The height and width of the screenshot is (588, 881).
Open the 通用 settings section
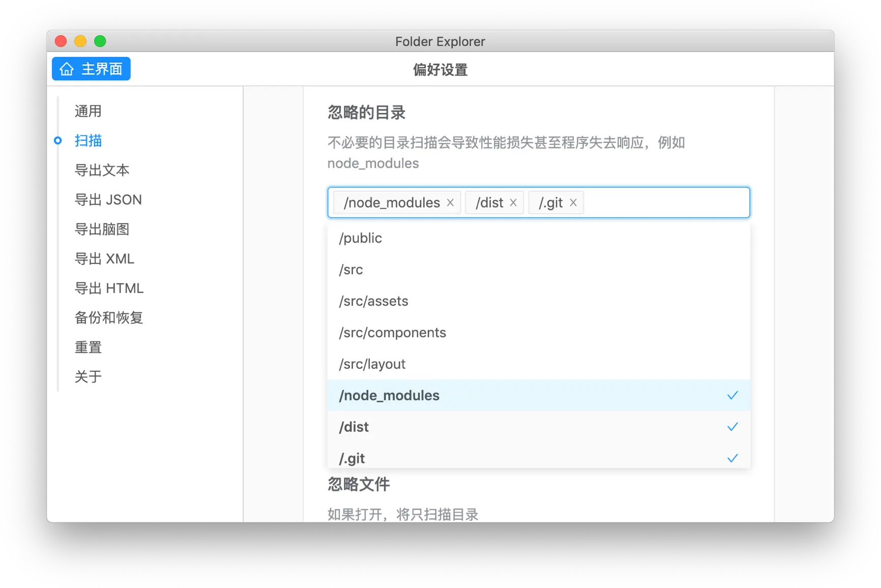tap(88, 111)
